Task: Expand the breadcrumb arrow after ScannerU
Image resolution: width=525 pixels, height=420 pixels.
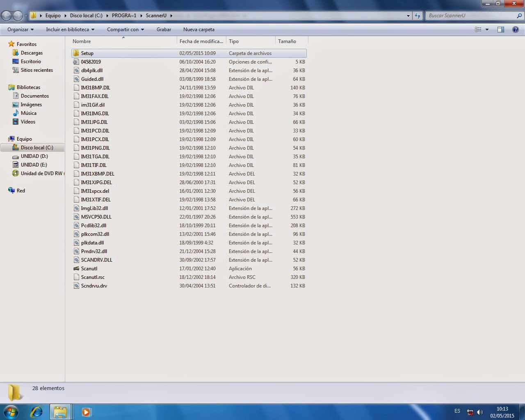Action: [x=171, y=16]
